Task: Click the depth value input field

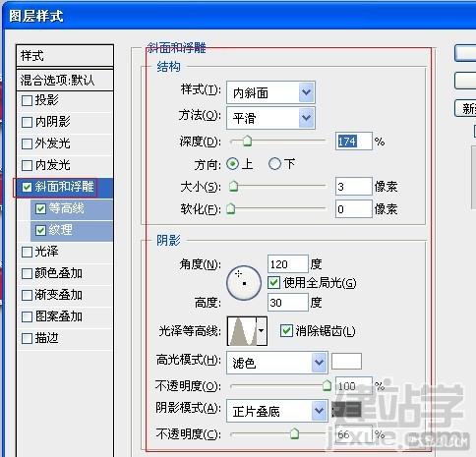Action: 354,142
